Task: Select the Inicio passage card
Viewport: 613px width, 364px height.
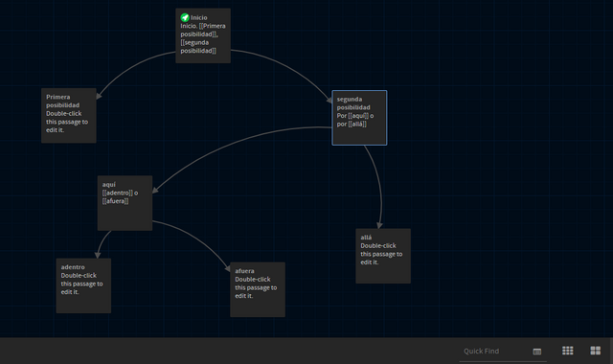Action: pos(203,35)
